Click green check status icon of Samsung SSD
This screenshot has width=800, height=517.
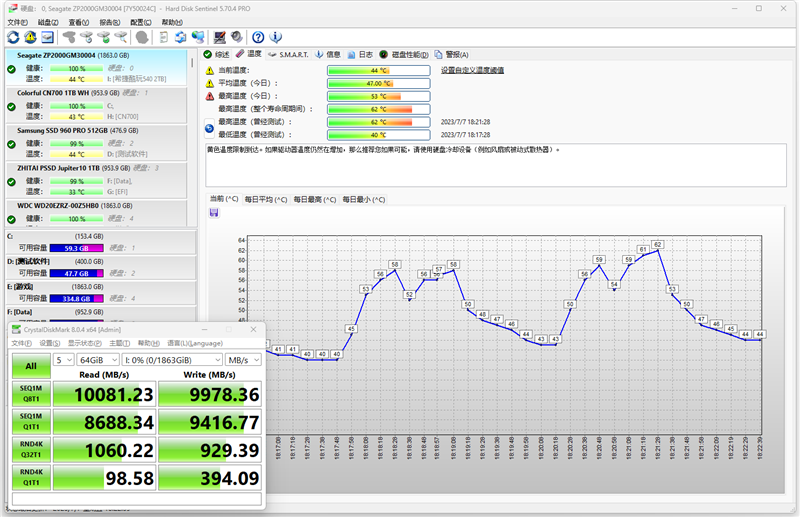(x=11, y=144)
